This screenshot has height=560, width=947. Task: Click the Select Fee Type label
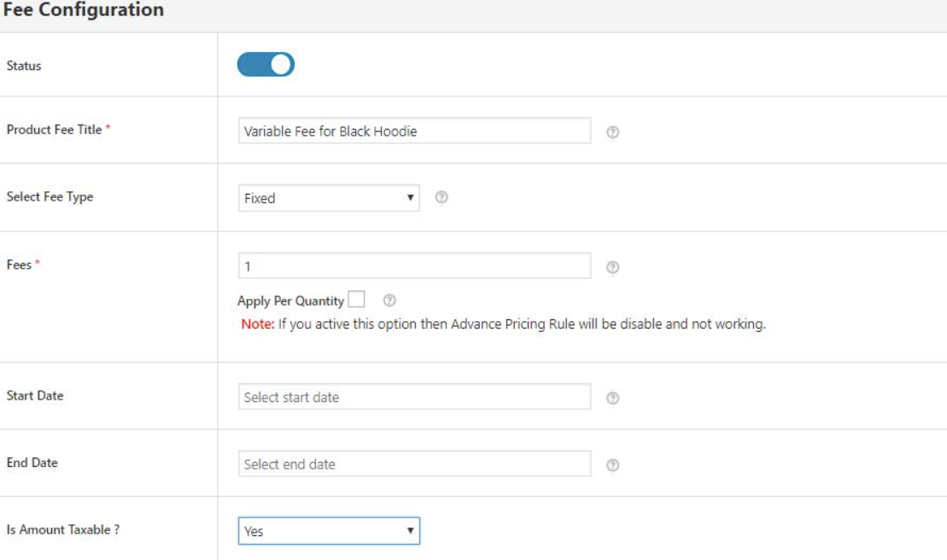pos(50,196)
